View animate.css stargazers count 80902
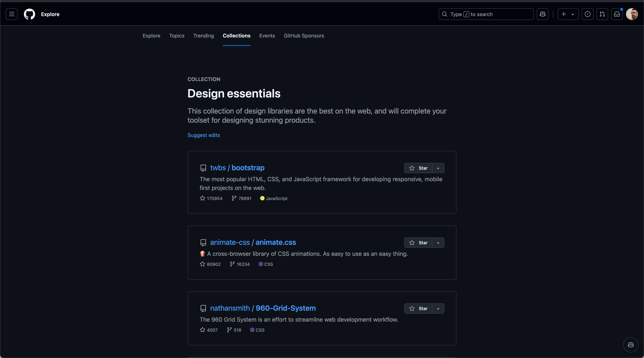The height and width of the screenshot is (358, 644). click(210, 264)
